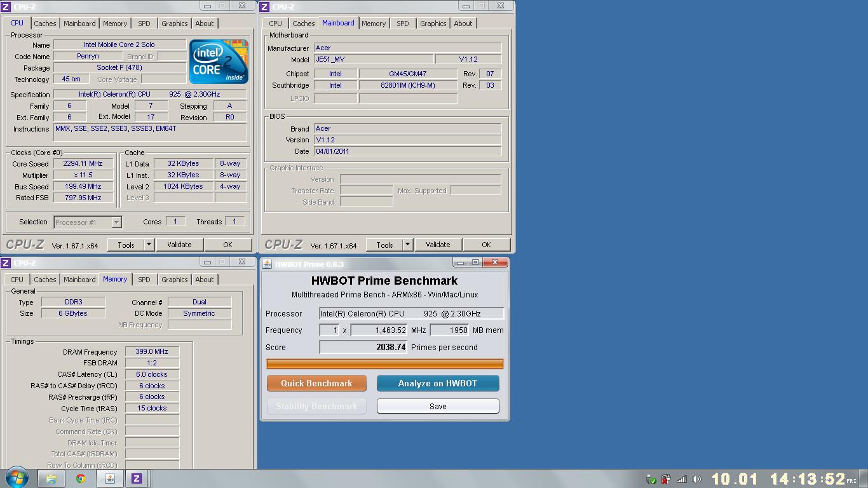
Task: Click CPU-Z title icon of CPU window
Action: pos(7,6)
